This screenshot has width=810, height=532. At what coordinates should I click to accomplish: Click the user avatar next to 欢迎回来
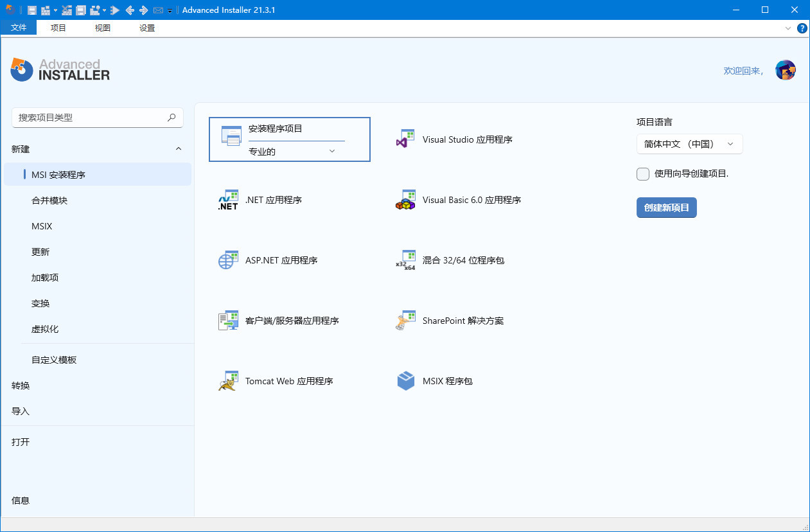coord(785,71)
